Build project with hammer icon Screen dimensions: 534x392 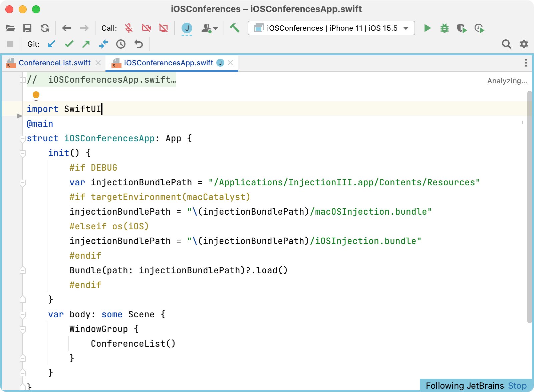(x=235, y=28)
